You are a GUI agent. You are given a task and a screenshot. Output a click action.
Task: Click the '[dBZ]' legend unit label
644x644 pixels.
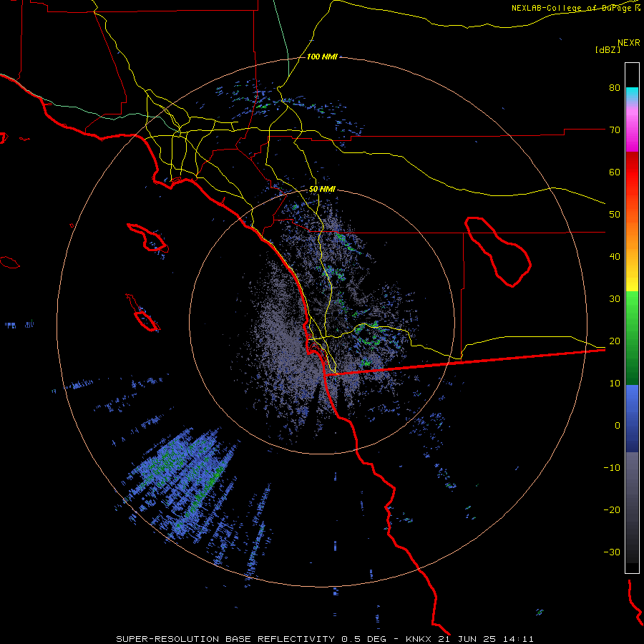pyautogui.click(x=608, y=49)
